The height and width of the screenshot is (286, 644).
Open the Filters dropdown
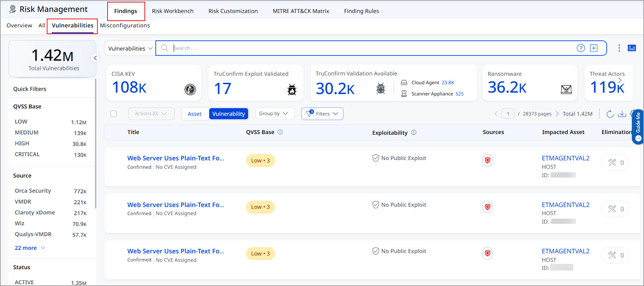pos(322,114)
